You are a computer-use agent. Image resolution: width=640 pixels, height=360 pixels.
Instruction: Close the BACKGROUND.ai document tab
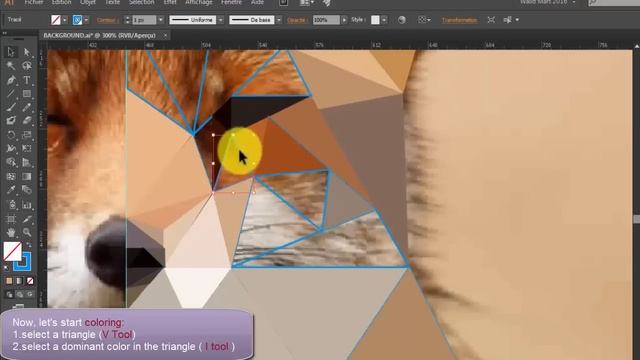pos(165,36)
